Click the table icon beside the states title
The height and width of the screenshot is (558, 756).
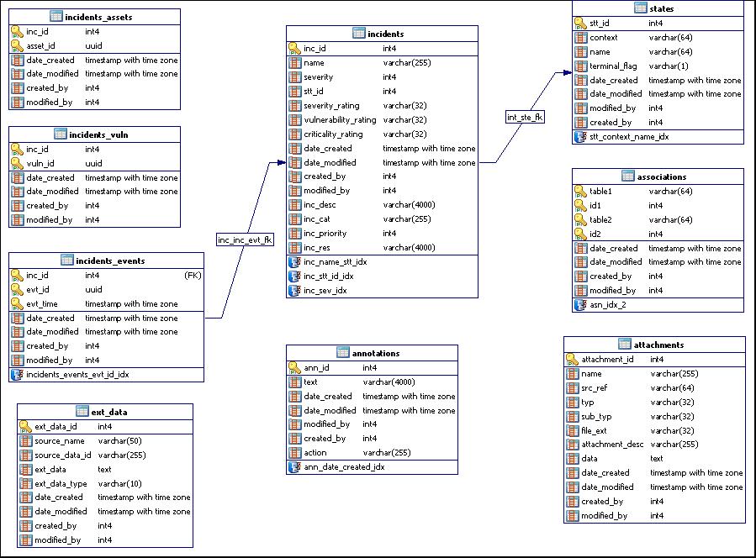641,8
